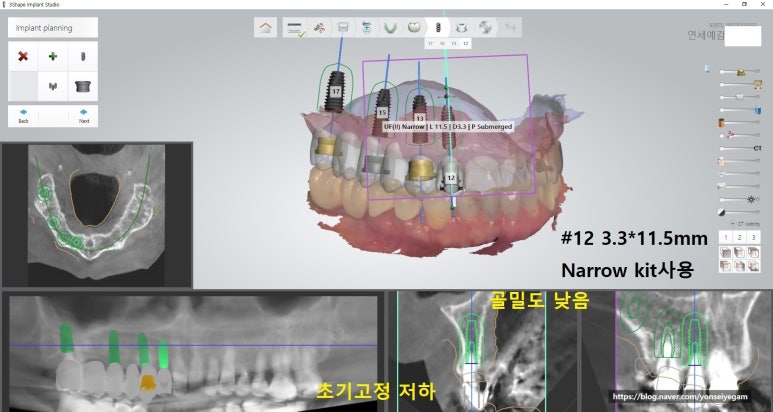Adjust the face skin visibility slider
The height and width of the screenshot is (412, 773).
coord(738,161)
